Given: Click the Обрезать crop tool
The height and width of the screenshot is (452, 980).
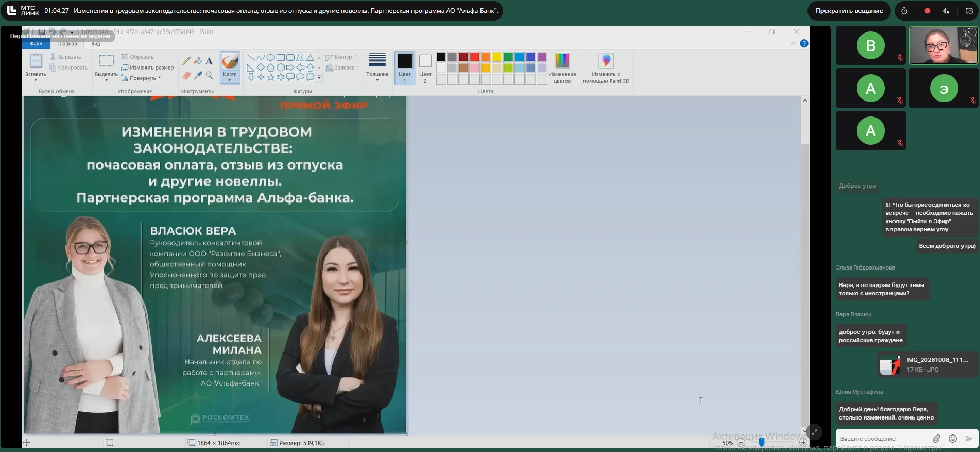Looking at the screenshot, I should point(137,57).
